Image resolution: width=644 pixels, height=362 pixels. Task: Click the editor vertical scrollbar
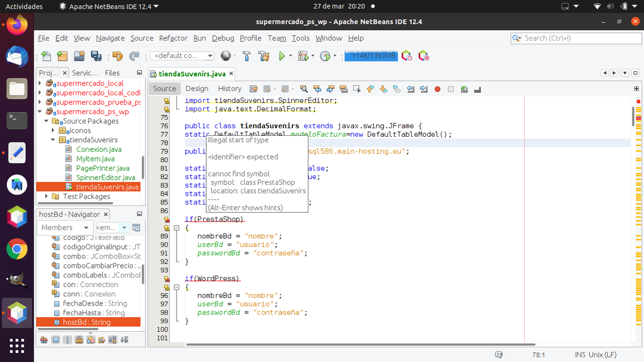click(x=634, y=116)
